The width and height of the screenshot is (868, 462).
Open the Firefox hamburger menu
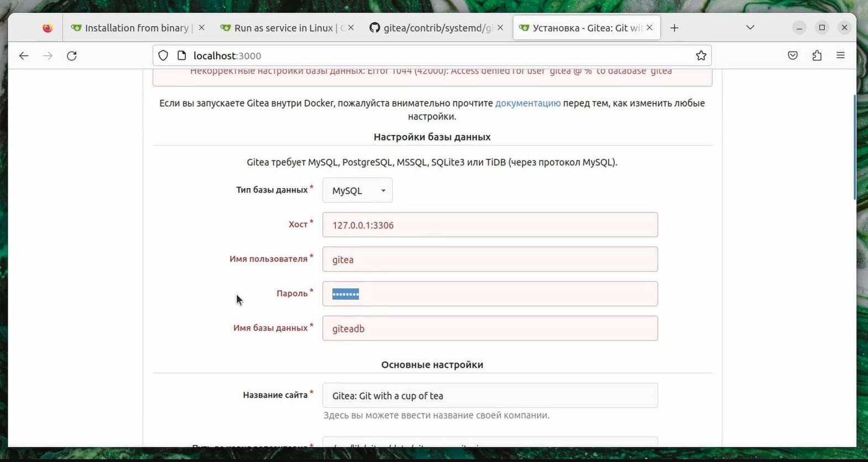point(840,56)
